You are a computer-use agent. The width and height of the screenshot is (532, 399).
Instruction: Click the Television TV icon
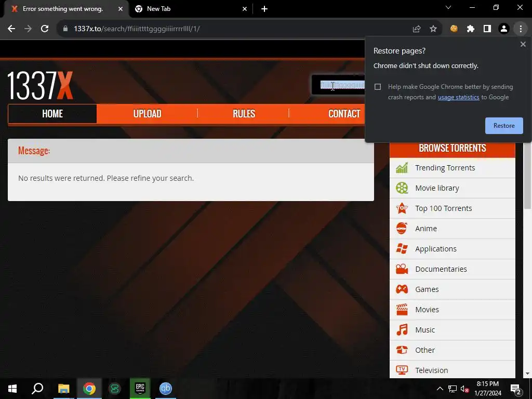click(402, 370)
